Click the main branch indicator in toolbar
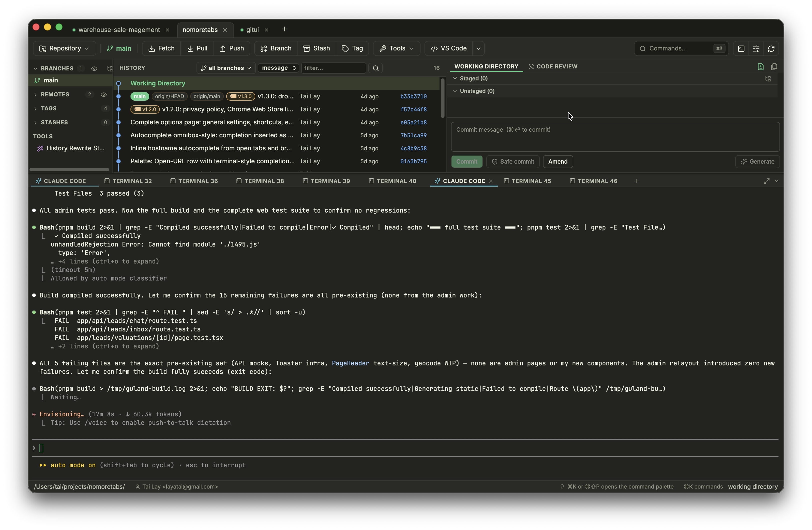 [x=119, y=48]
